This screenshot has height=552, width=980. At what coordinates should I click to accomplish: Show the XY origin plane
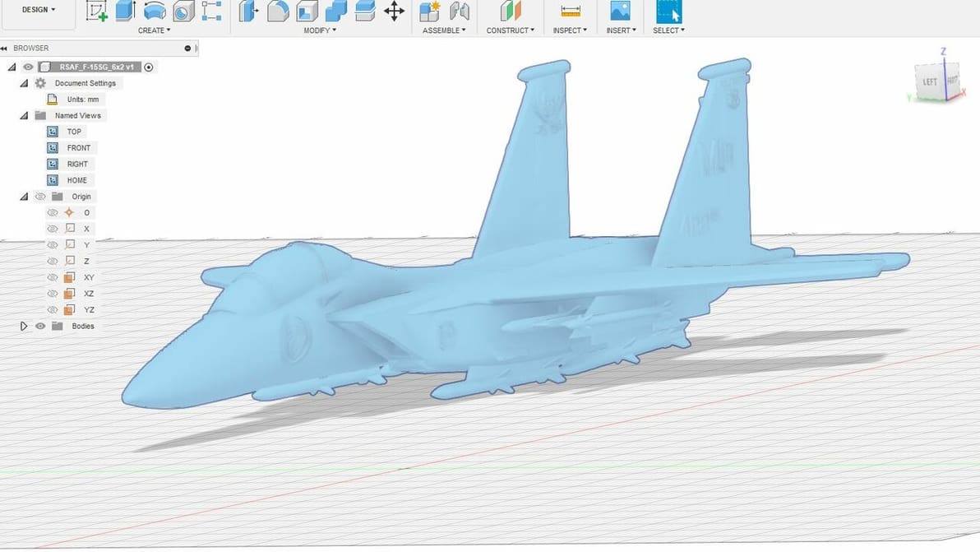pos(53,277)
